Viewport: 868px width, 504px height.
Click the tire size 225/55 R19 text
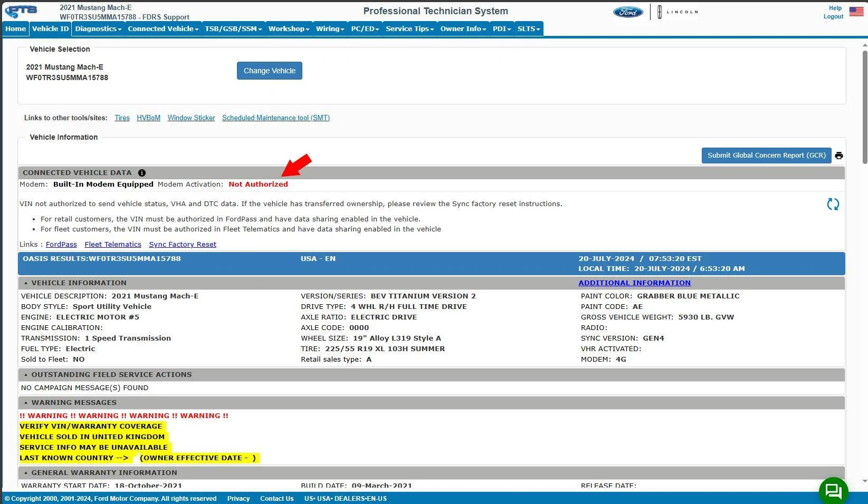[385, 349]
